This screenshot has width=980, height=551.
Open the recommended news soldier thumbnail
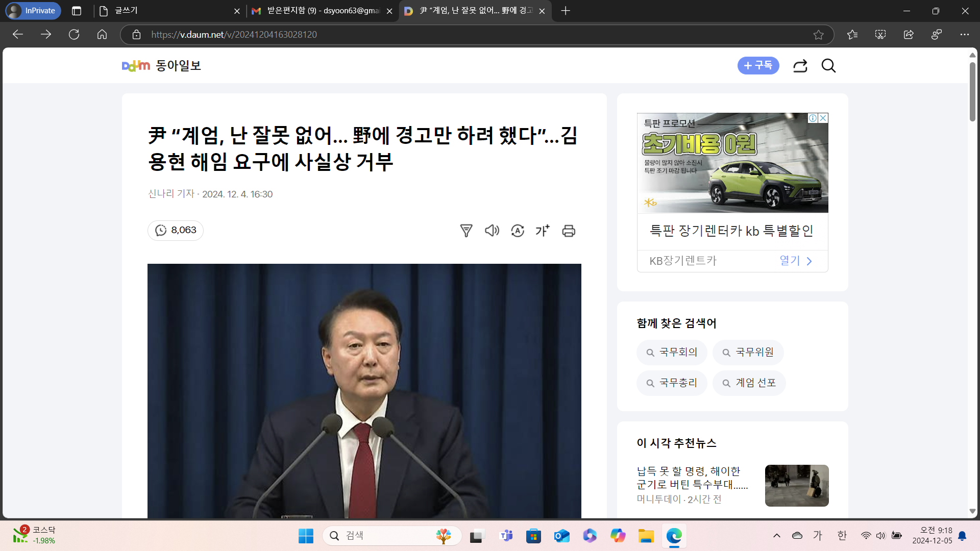(x=796, y=485)
